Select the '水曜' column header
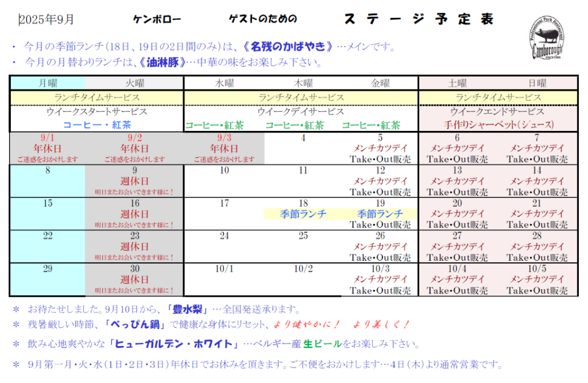 225,83
